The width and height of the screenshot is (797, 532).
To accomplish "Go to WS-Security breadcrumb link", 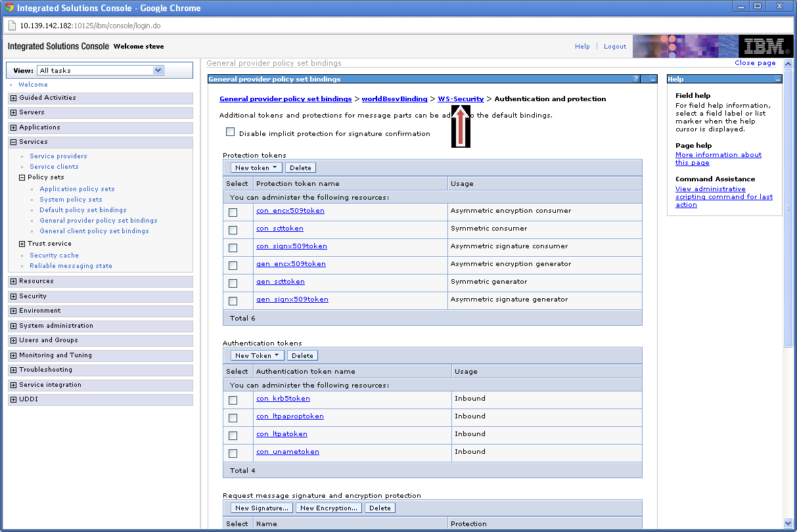I will 461,99.
